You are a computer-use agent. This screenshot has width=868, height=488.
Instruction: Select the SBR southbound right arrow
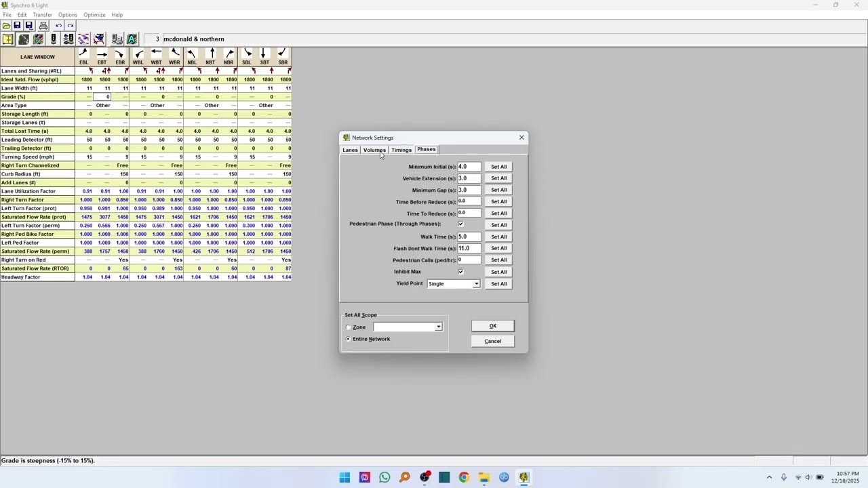283,54
